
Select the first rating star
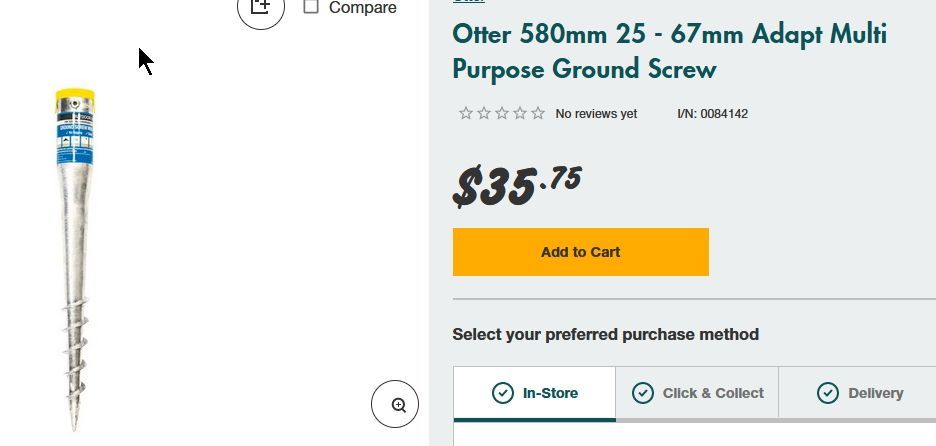[x=466, y=113]
